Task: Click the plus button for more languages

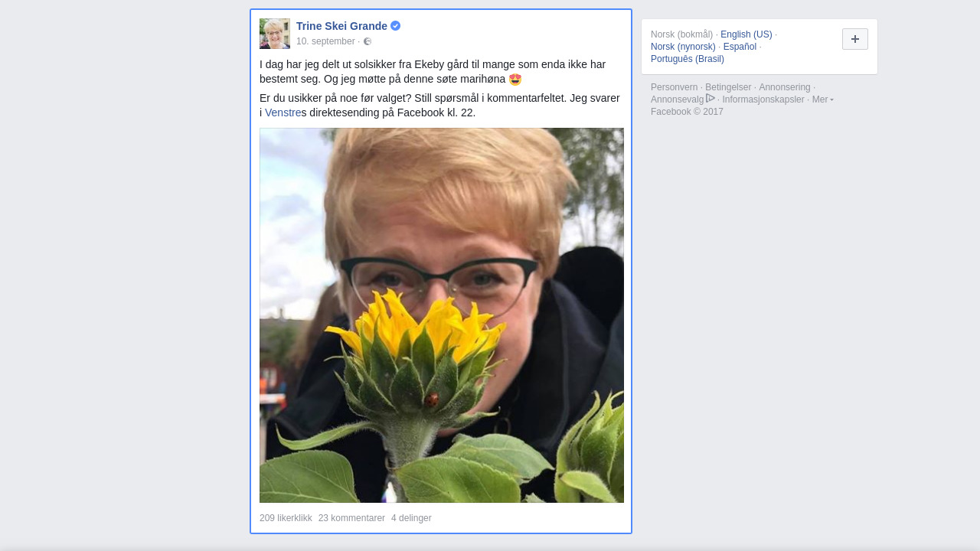Action: pyautogui.click(x=855, y=39)
